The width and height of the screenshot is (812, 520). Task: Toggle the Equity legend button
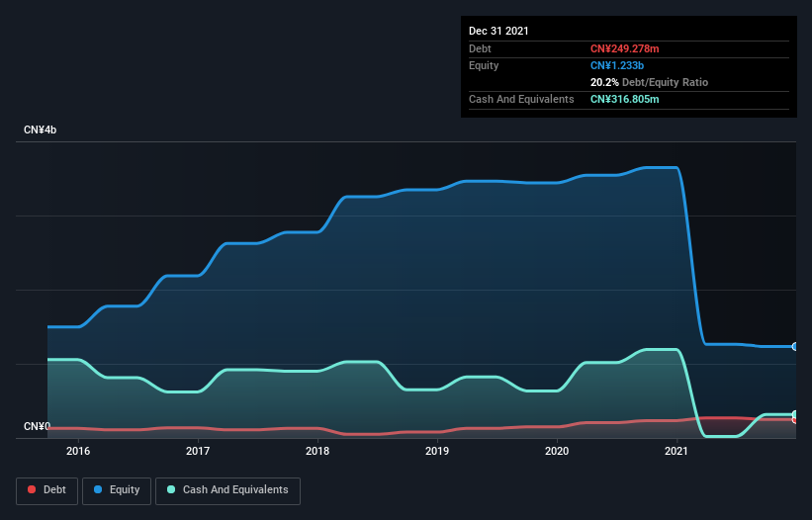point(117,490)
